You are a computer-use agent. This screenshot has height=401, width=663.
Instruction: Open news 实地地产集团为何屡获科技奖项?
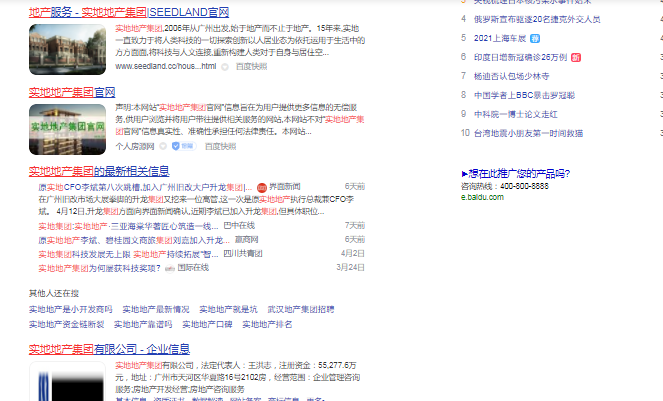[99, 268]
